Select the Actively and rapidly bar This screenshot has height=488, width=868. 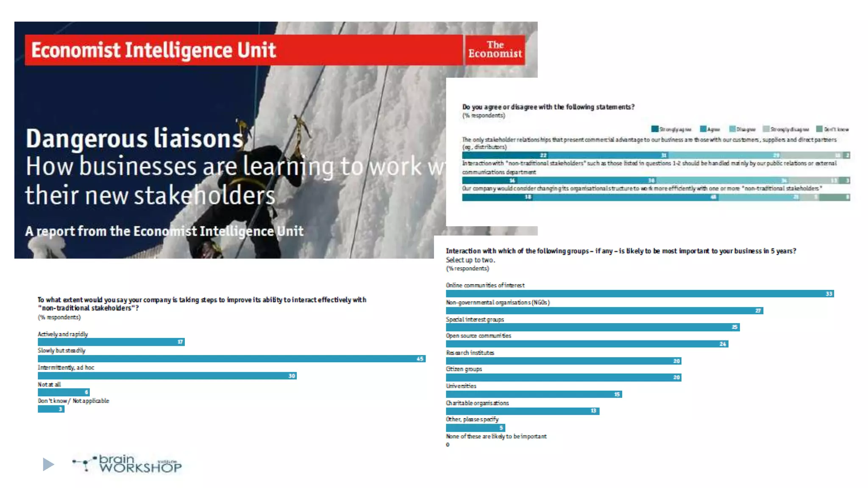(x=111, y=342)
